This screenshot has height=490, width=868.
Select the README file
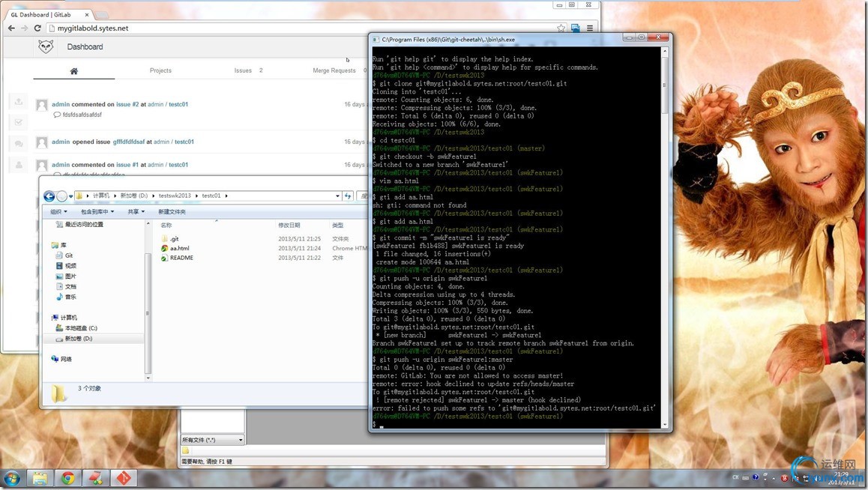[x=177, y=258]
